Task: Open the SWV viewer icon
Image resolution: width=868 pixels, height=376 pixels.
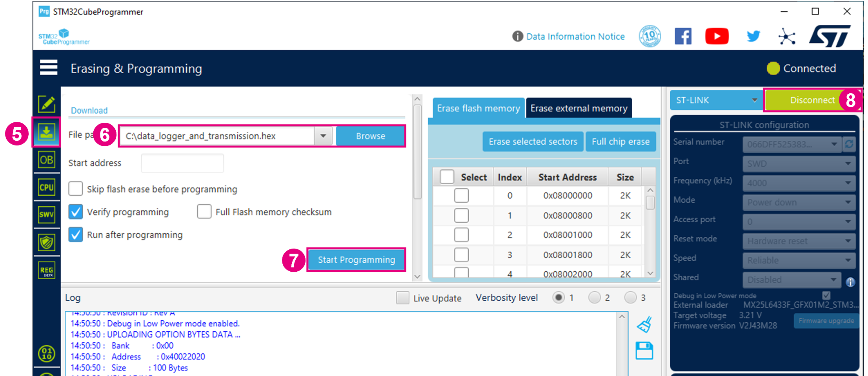Action: 46,215
